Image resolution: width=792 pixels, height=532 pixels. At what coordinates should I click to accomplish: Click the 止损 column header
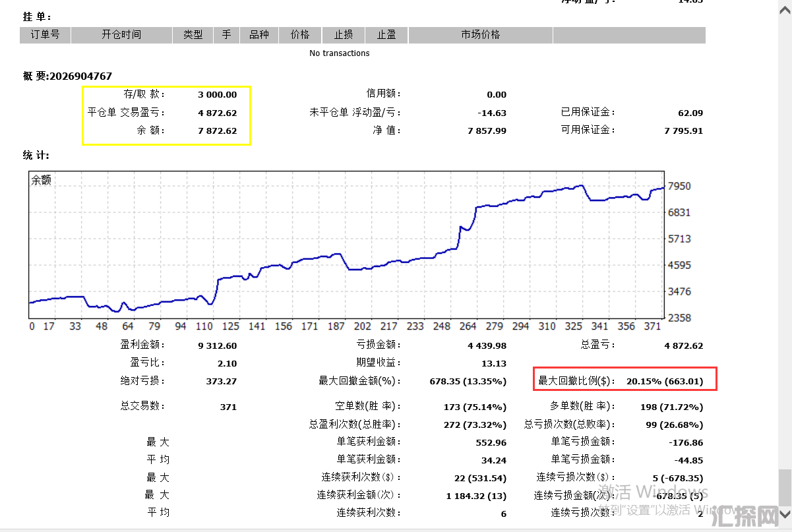[343, 35]
